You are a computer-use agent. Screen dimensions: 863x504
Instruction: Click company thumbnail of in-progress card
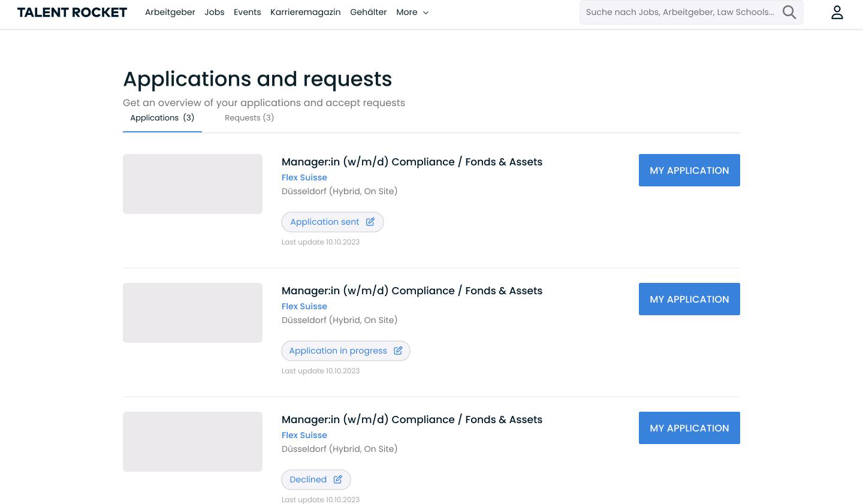[192, 313]
